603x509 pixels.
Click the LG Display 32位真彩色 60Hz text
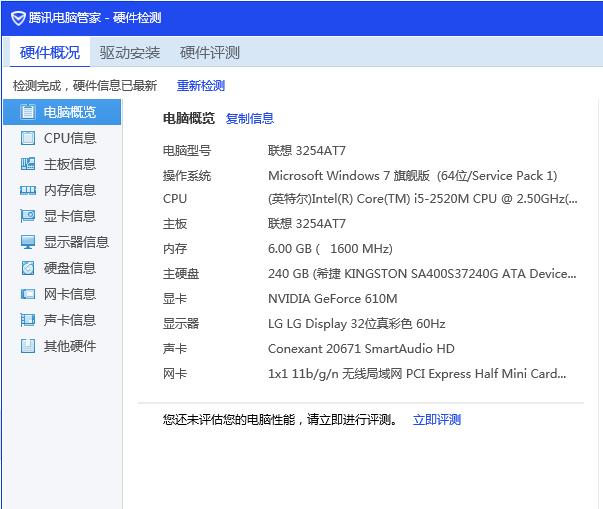(x=356, y=324)
